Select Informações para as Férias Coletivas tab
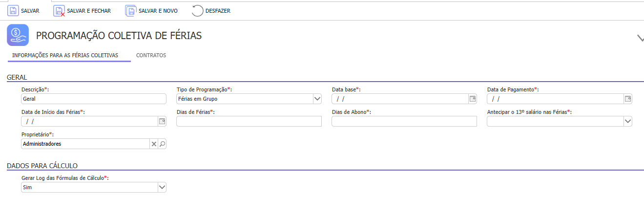644x198 pixels. [65, 55]
